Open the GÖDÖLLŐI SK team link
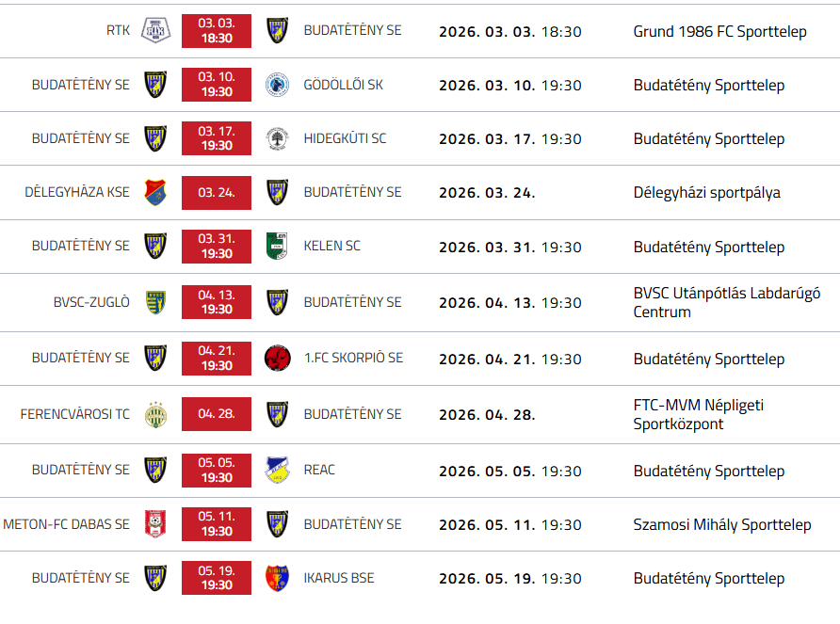This screenshot has height=624, width=840. click(x=344, y=85)
